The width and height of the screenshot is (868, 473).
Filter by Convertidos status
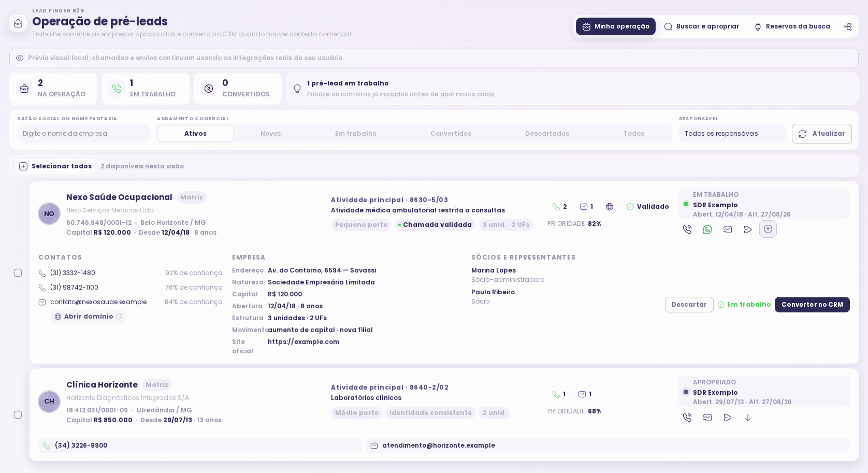point(451,134)
